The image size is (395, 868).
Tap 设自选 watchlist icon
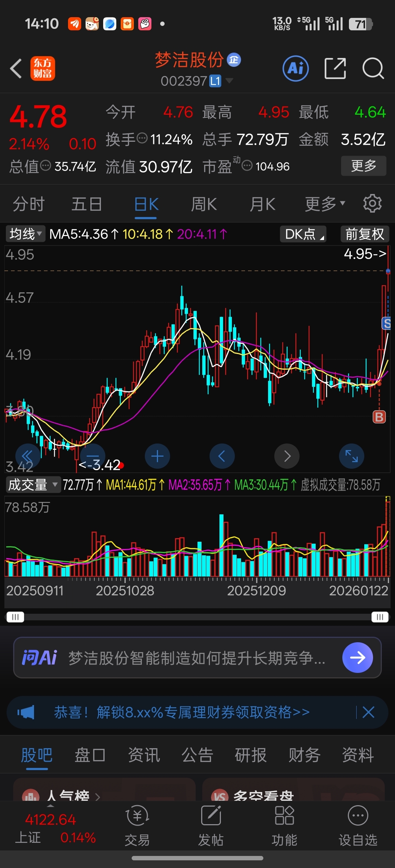pos(358,826)
